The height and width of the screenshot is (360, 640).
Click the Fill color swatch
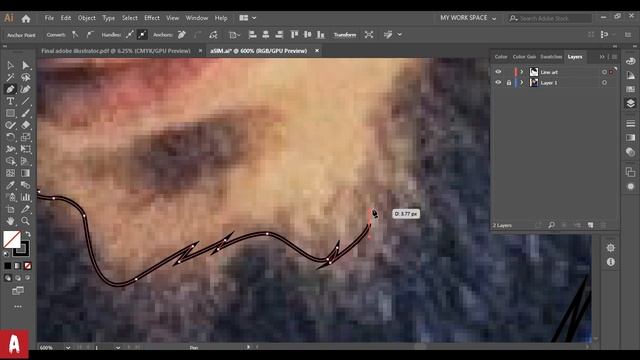tap(12, 239)
